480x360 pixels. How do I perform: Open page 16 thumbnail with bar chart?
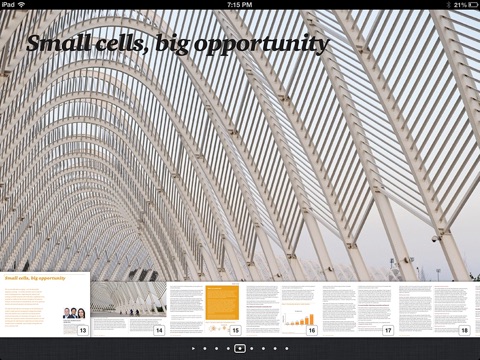(281, 309)
